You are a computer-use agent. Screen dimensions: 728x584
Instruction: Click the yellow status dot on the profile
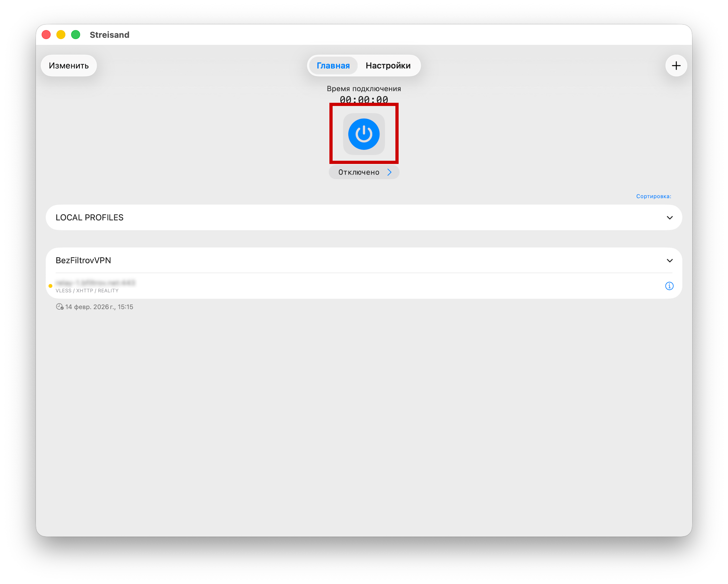[x=51, y=286]
